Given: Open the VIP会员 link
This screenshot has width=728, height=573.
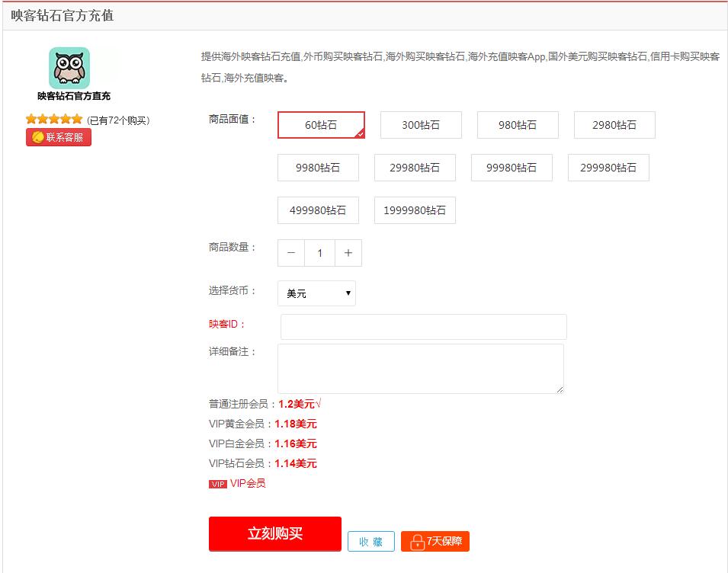Looking at the screenshot, I should (x=248, y=483).
